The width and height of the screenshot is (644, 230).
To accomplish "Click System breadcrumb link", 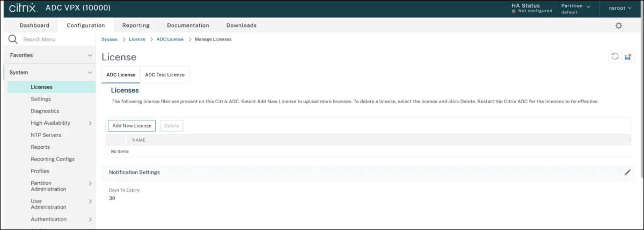I will [x=109, y=39].
